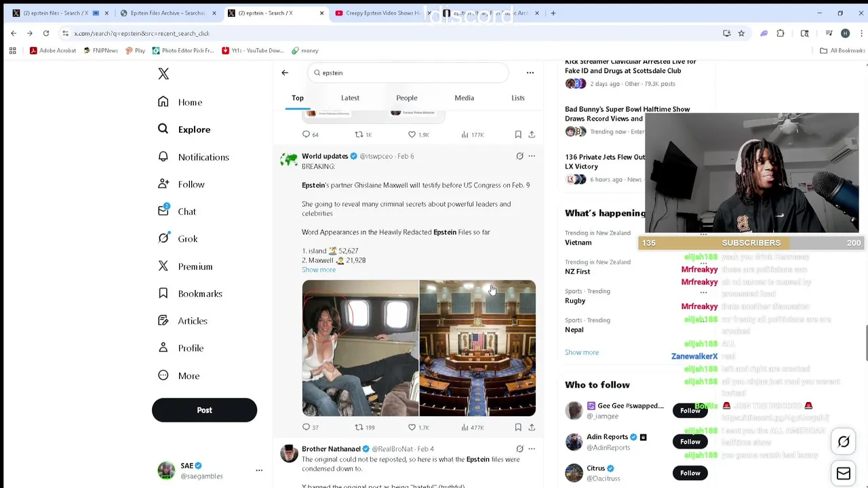Open Grok from sidebar
This screenshot has height=488, width=868.
[178, 239]
